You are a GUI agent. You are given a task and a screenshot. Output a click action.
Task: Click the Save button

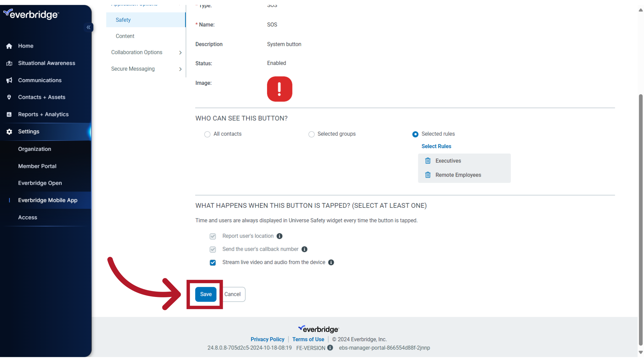click(206, 294)
